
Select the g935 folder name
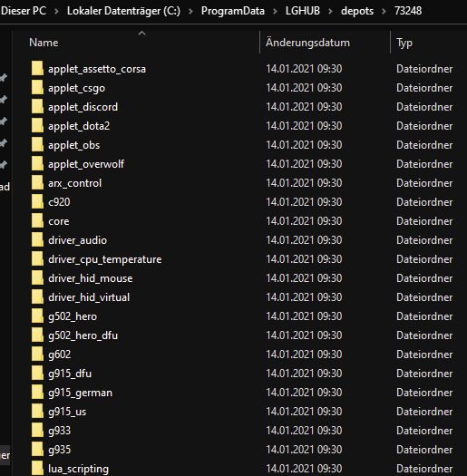click(60, 450)
